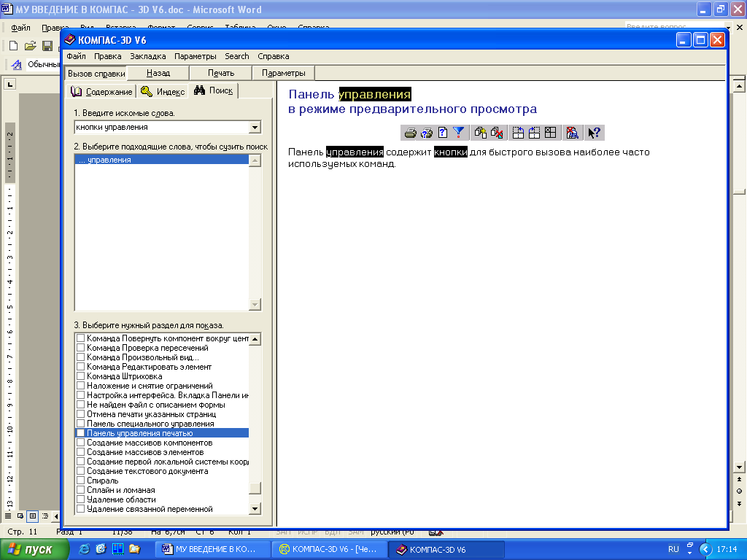747x560 pixels.
Task: Check the Спираль checkbox
Action: point(80,481)
